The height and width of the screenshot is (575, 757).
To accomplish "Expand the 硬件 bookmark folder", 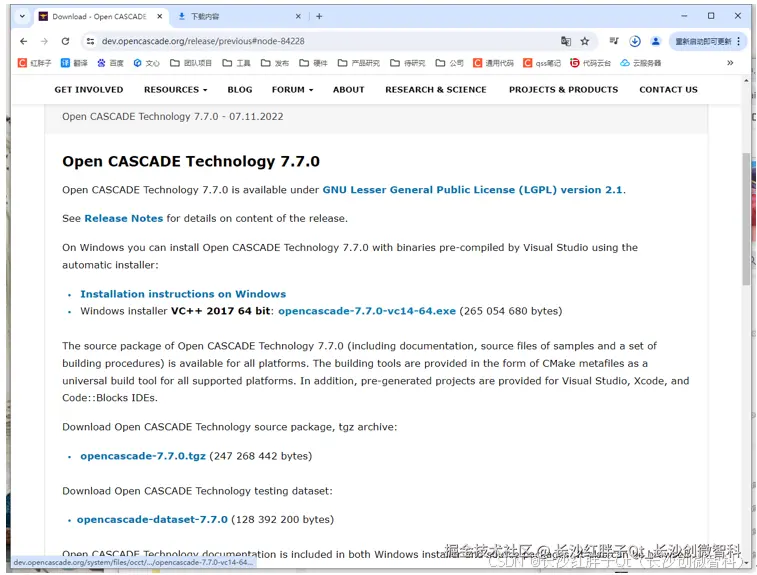I will (313, 63).
